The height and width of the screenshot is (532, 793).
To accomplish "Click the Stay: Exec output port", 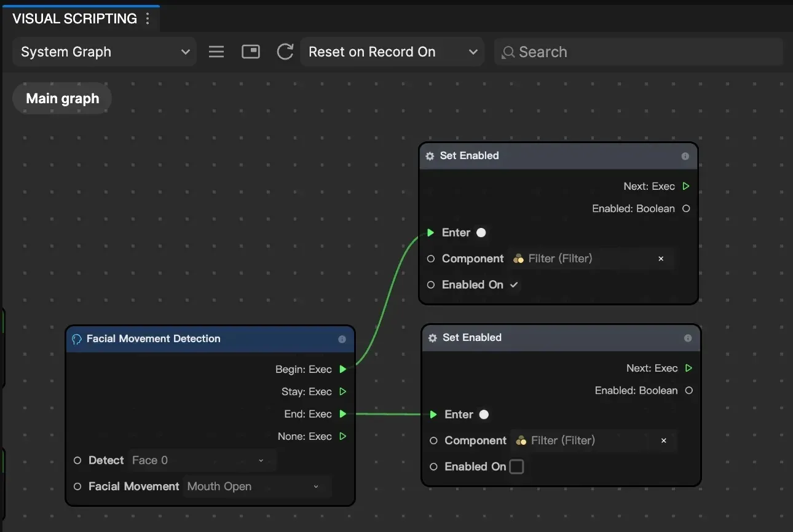I will (x=343, y=391).
